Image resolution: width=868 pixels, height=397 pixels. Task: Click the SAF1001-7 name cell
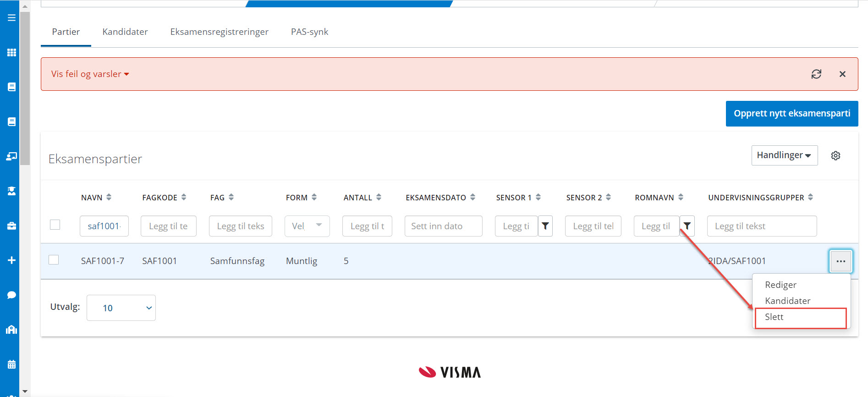(103, 261)
